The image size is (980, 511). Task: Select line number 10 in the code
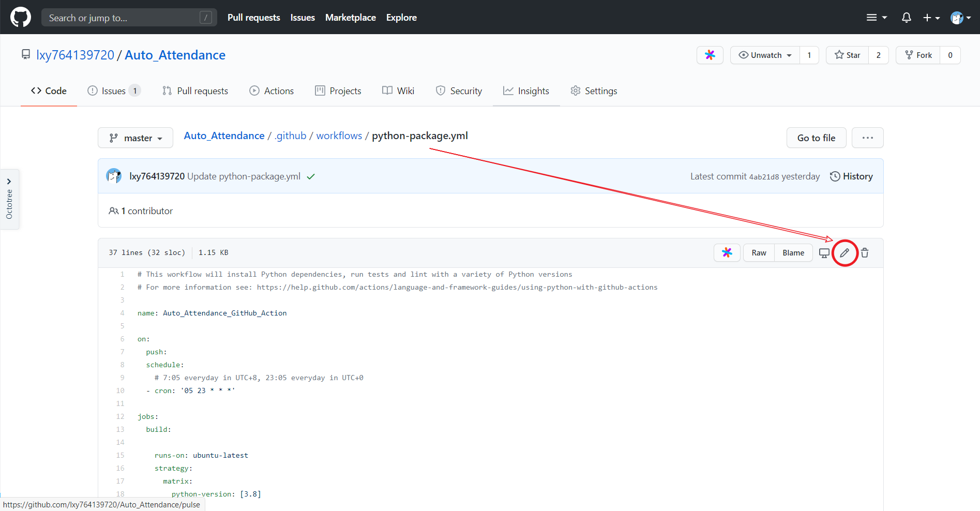click(120, 390)
